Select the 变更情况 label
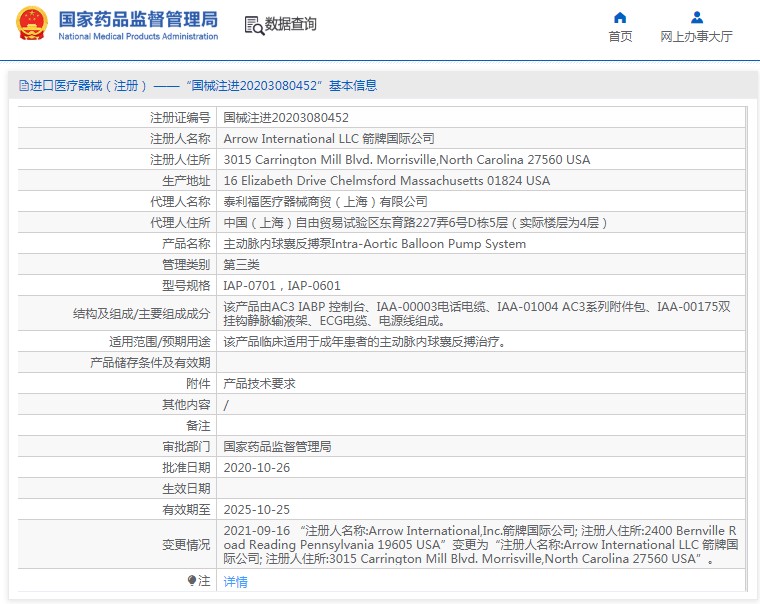This screenshot has height=604, width=760. click(x=186, y=544)
